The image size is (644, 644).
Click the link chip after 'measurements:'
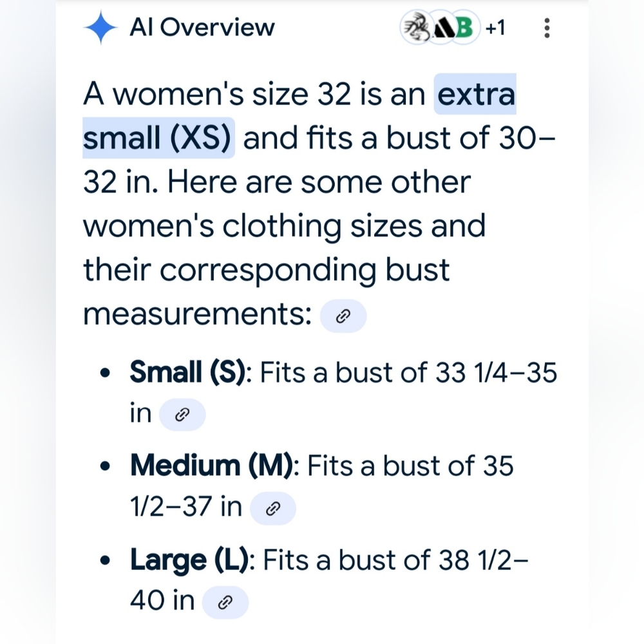click(343, 316)
